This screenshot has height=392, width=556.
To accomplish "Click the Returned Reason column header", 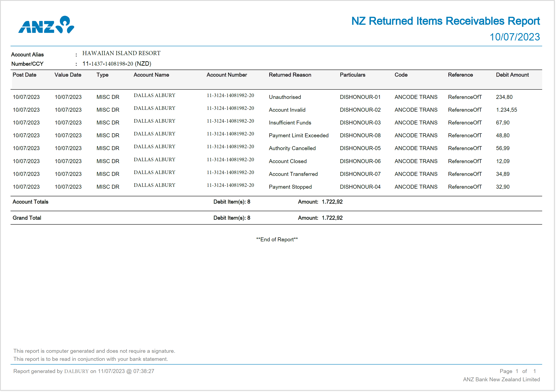I will [x=290, y=75].
